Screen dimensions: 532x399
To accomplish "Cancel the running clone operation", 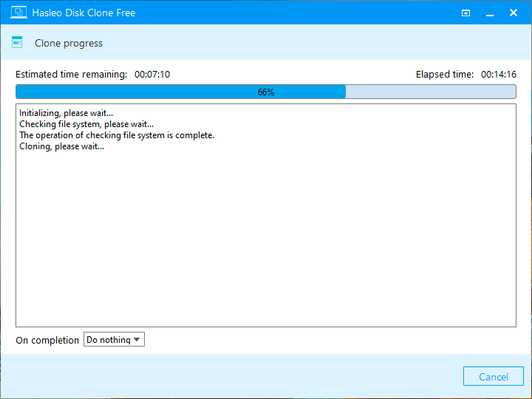I will point(494,376).
